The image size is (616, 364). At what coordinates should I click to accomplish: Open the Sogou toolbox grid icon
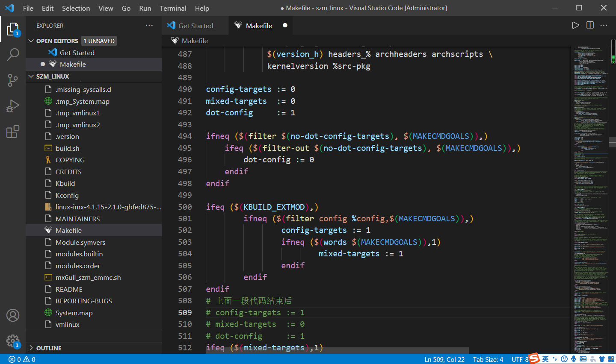[610, 359]
